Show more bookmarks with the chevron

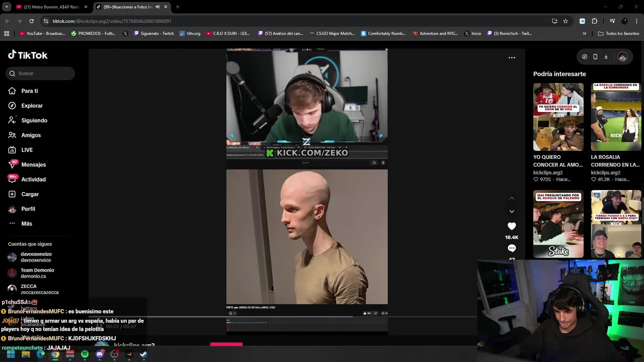pyautogui.click(x=584, y=34)
